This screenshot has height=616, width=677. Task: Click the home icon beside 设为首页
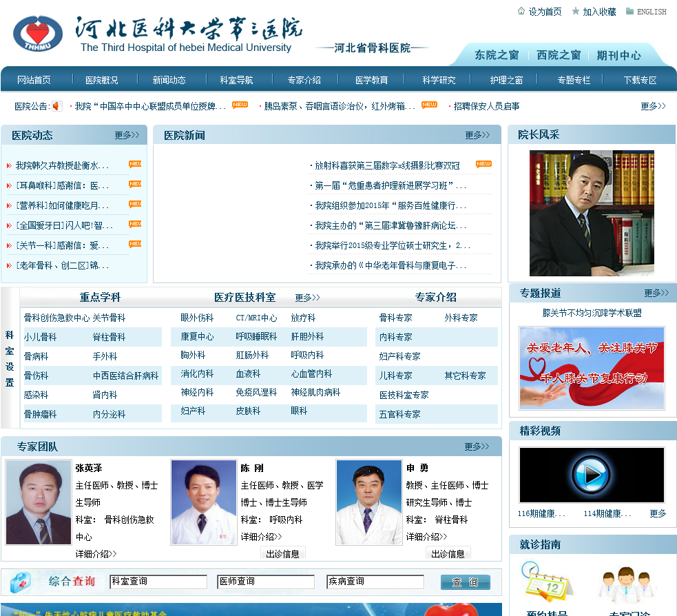(521, 11)
